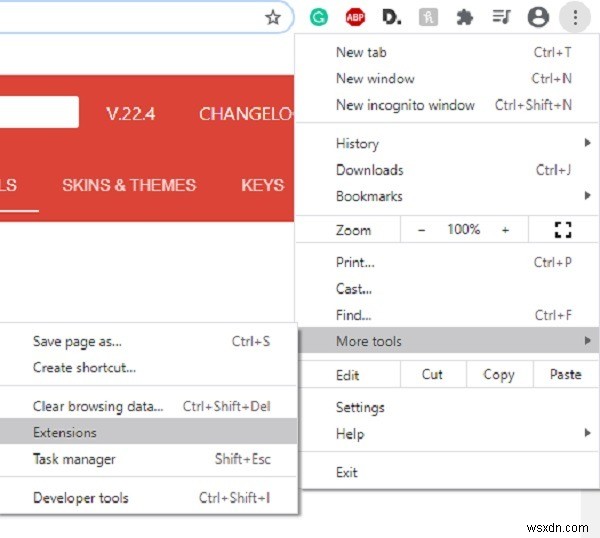Increase zoom with the plus button
Viewport: 600px width, 538px height.
pos(505,230)
